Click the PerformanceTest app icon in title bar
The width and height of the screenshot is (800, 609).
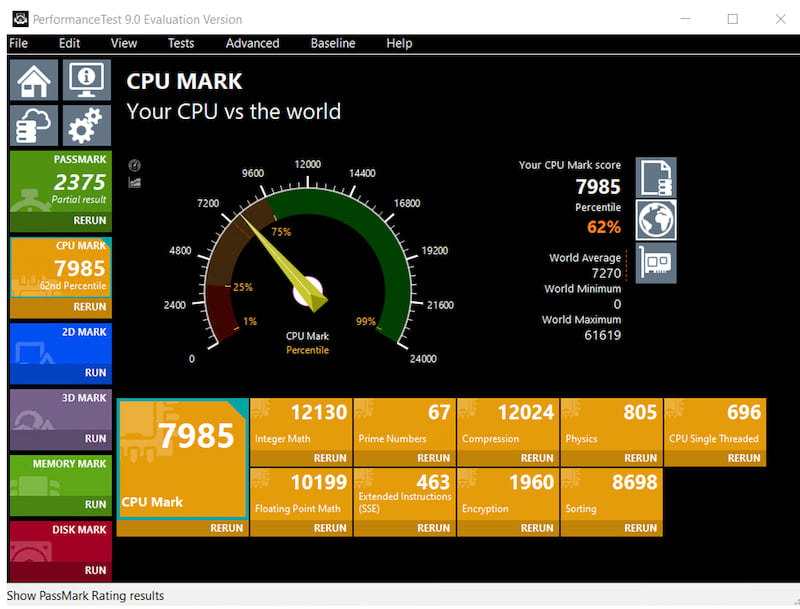[x=20, y=19]
